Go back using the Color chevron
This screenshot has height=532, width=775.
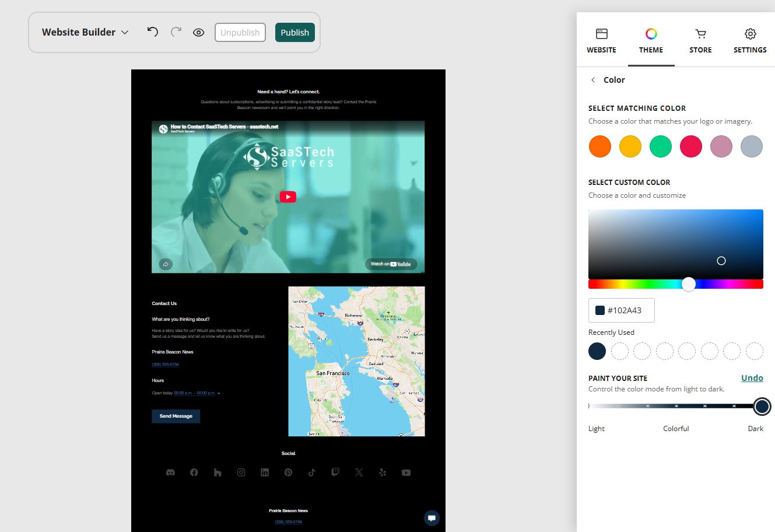coord(593,80)
